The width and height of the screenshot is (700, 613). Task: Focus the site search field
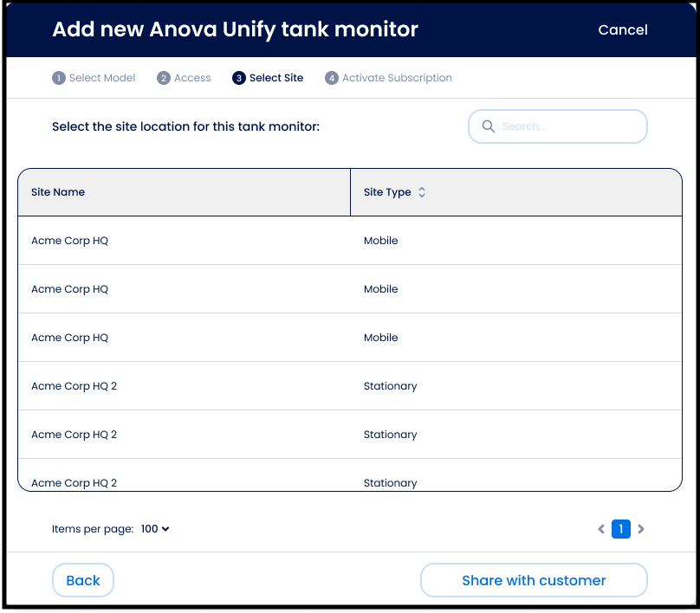[x=567, y=126]
